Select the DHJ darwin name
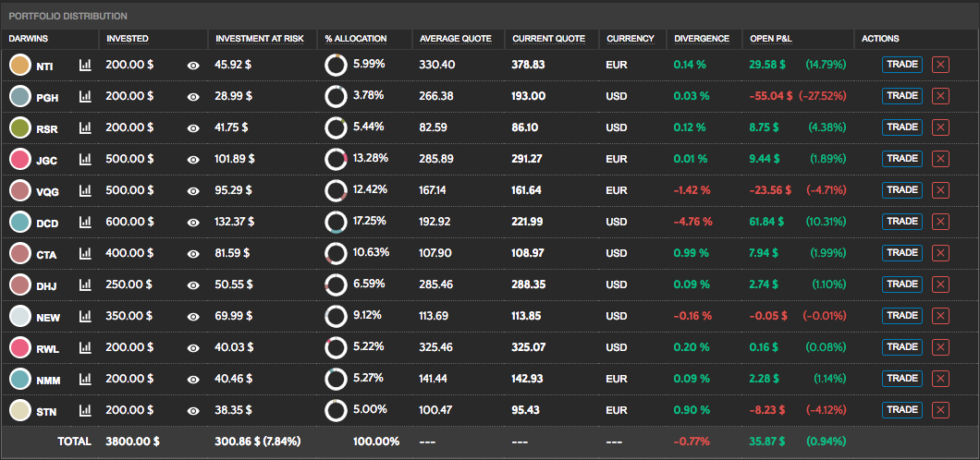This screenshot has height=460, width=980. (47, 286)
